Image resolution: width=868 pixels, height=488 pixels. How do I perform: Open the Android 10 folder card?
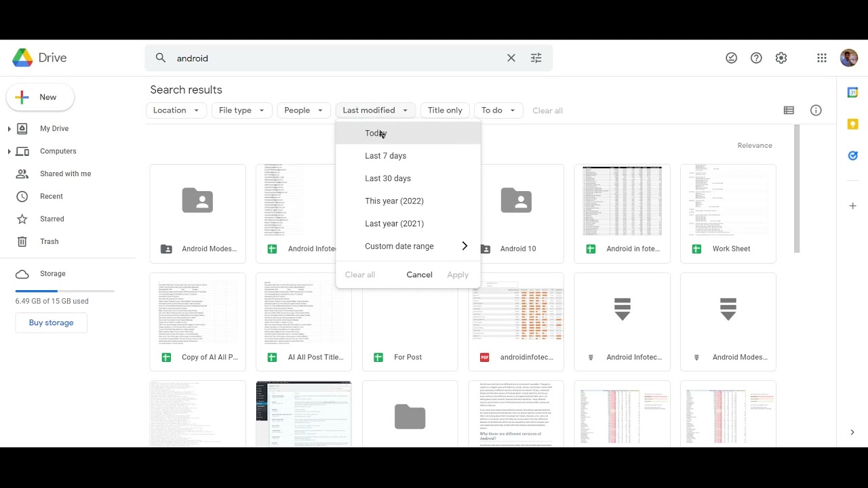[x=516, y=213]
